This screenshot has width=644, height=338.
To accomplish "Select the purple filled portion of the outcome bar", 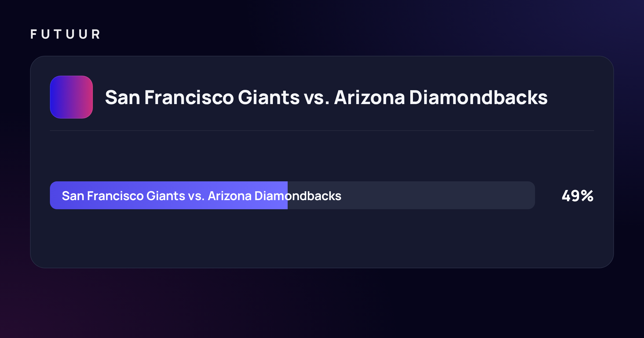I will coord(169,195).
